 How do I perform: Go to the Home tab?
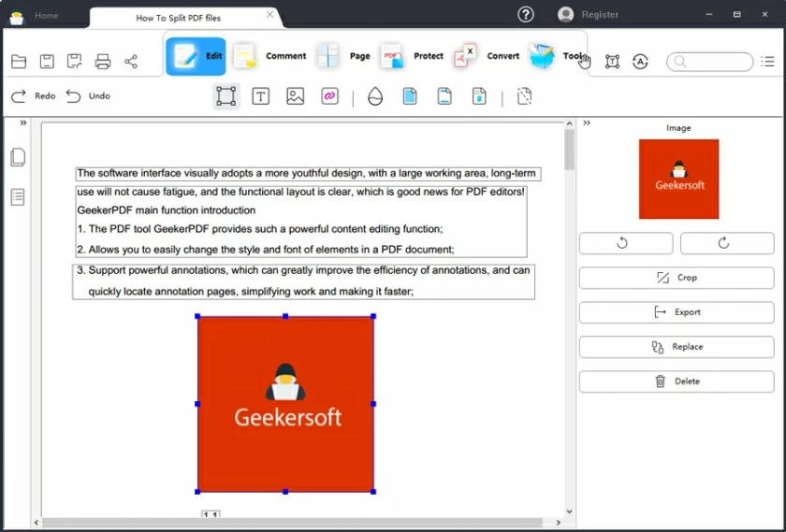[47, 16]
